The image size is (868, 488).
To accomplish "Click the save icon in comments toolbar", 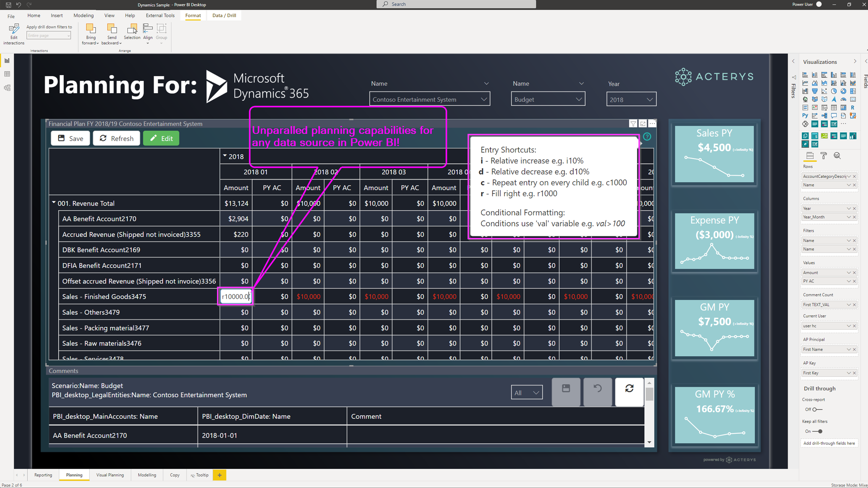I will (x=566, y=390).
